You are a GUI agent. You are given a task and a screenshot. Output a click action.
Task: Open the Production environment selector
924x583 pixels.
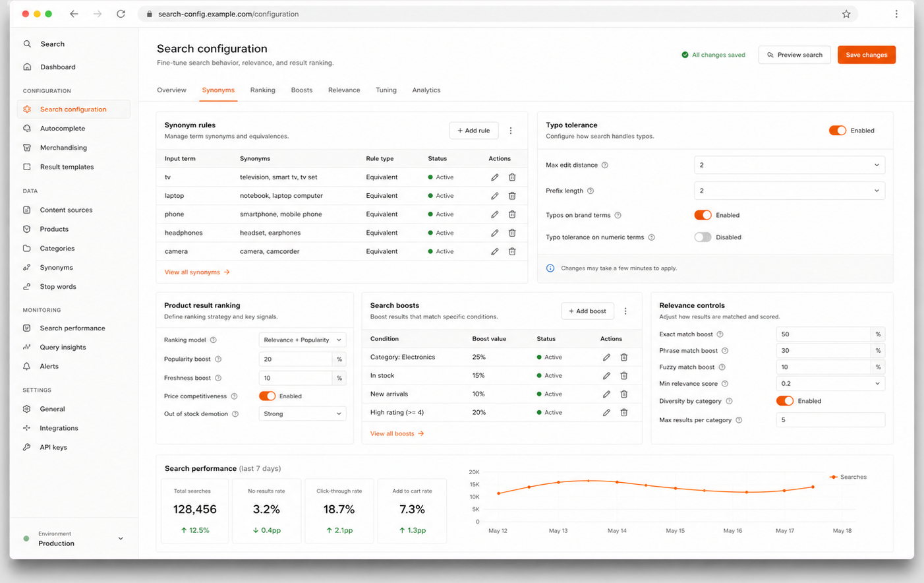(x=73, y=539)
